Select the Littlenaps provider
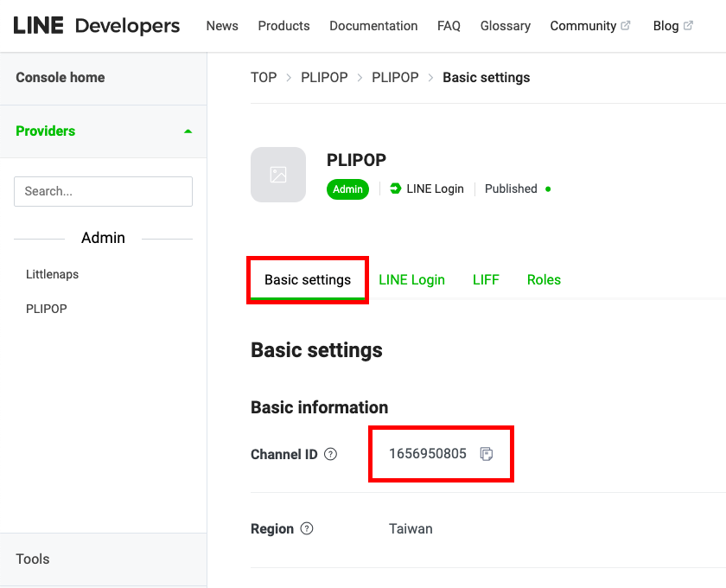726x588 pixels. 53,274
